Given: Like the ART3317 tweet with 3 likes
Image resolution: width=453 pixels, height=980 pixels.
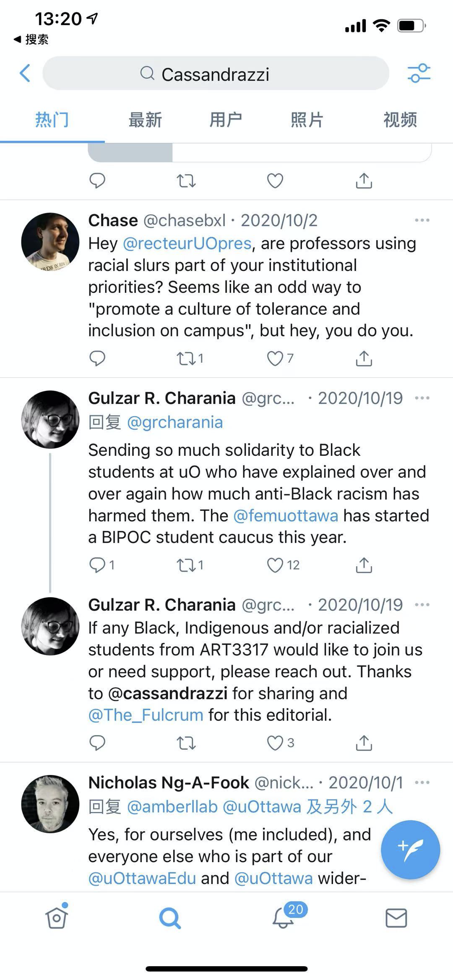Looking at the screenshot, I should pyautogui.click(x=275, y=743).
